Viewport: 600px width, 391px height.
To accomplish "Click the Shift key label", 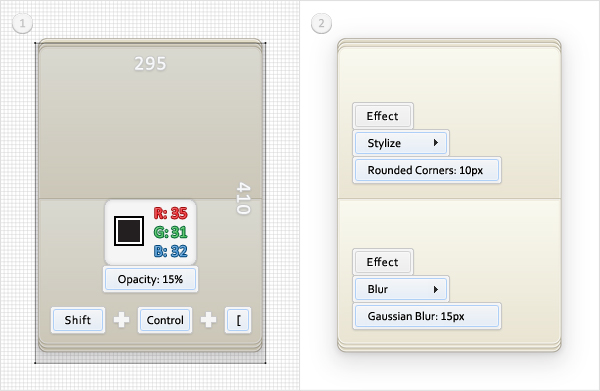I will pos(78,320).
